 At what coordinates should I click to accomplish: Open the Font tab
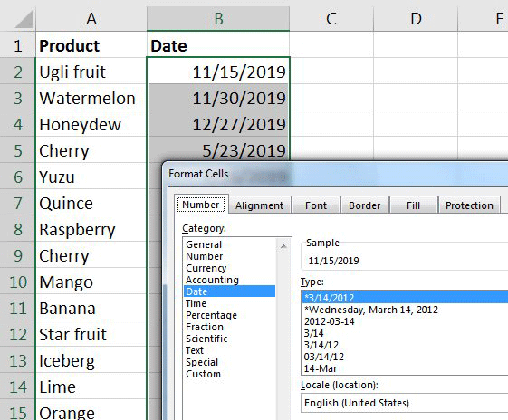point(316,205)
